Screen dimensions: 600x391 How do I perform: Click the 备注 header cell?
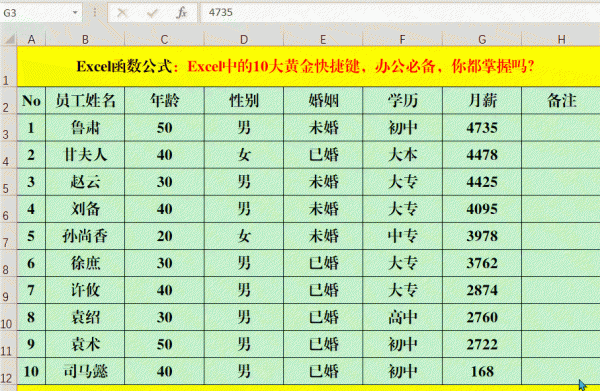(x=561, y=100)
